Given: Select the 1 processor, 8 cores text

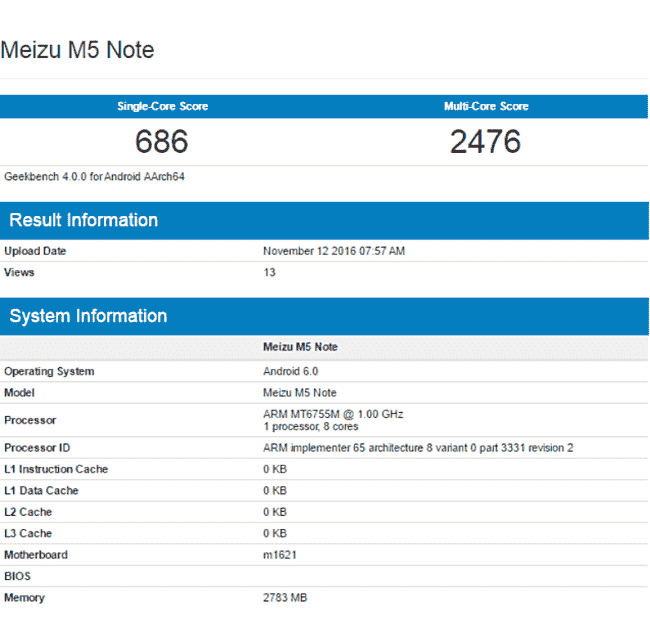Looking at the screenshot, I should pyautogui.click(x=311, y=427).
